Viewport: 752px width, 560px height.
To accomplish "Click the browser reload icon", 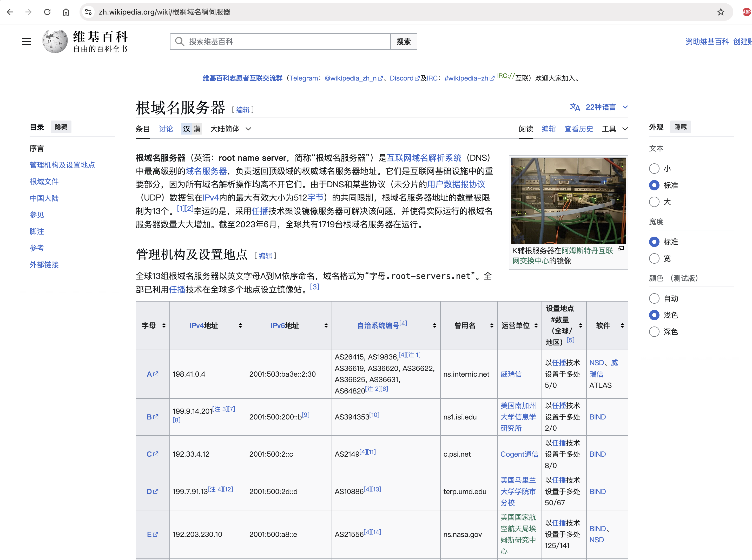I will (48, 12).
